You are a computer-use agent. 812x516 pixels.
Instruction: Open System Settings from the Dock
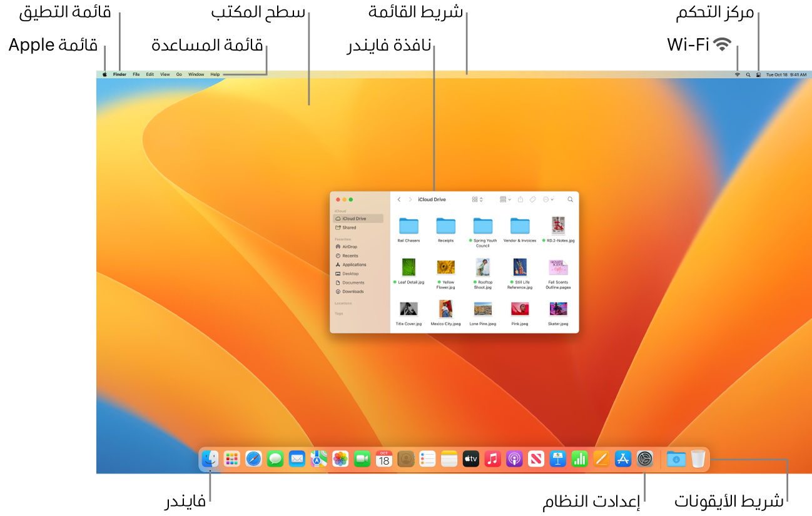pyautogui.click(x=645, y=459)
